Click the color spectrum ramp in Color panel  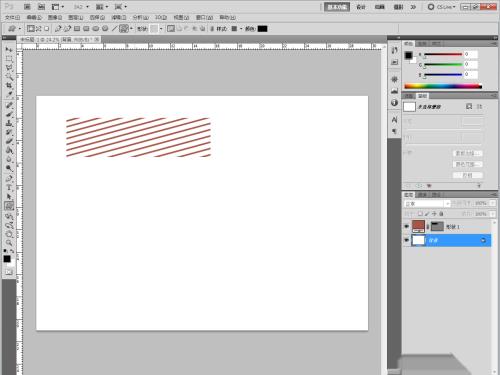443,86
